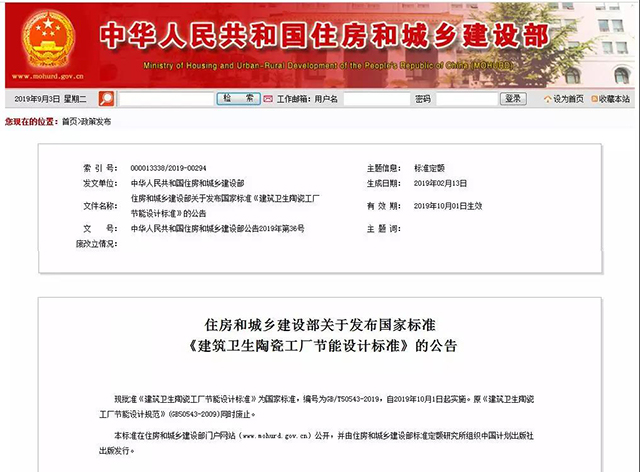Open the 设为首页 link
This screenshot has height=472, width=640.
(569, 99)
